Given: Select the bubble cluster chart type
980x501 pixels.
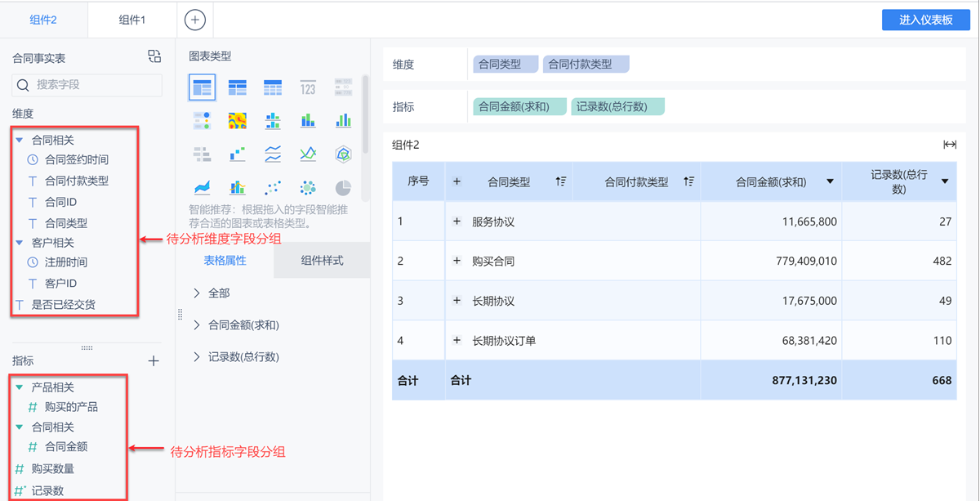Looking at the screenshot, I should (308, 188).
